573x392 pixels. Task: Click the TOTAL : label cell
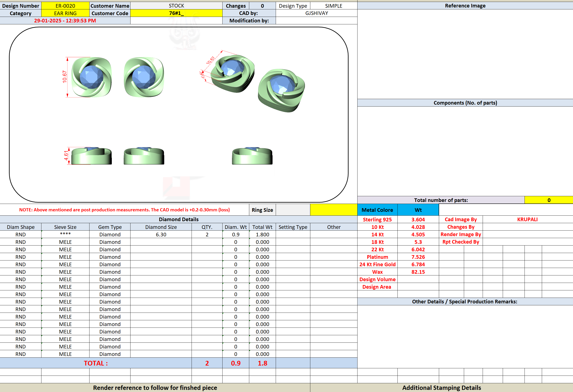pyautogui.click(x=96, y=363)
